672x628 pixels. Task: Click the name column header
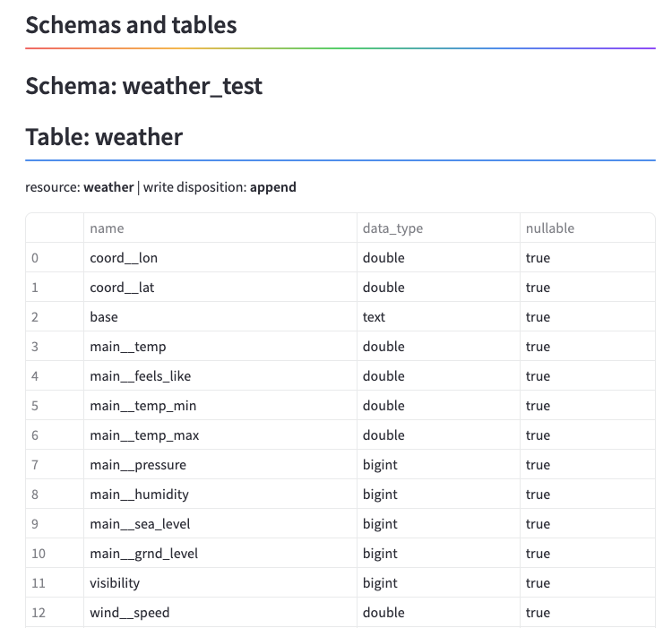[220, 228]
